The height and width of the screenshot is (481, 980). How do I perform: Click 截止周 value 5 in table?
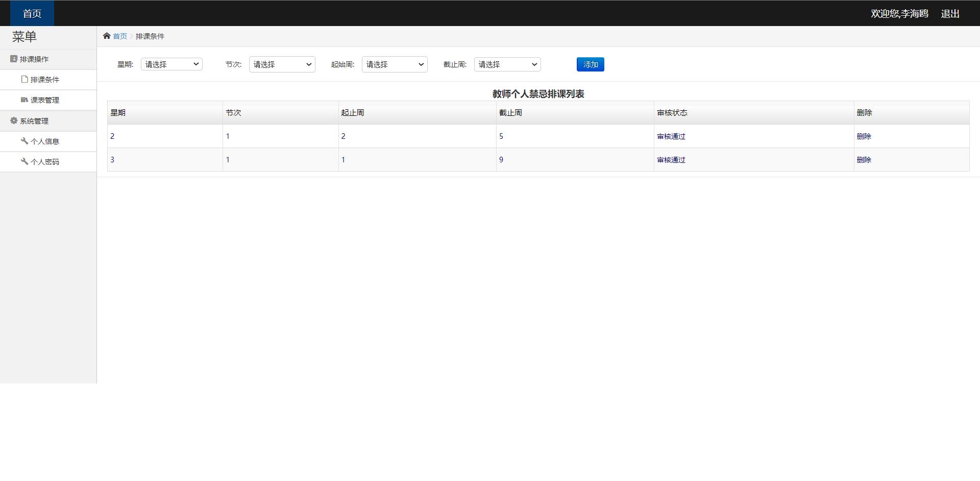[x=501, y=136]
